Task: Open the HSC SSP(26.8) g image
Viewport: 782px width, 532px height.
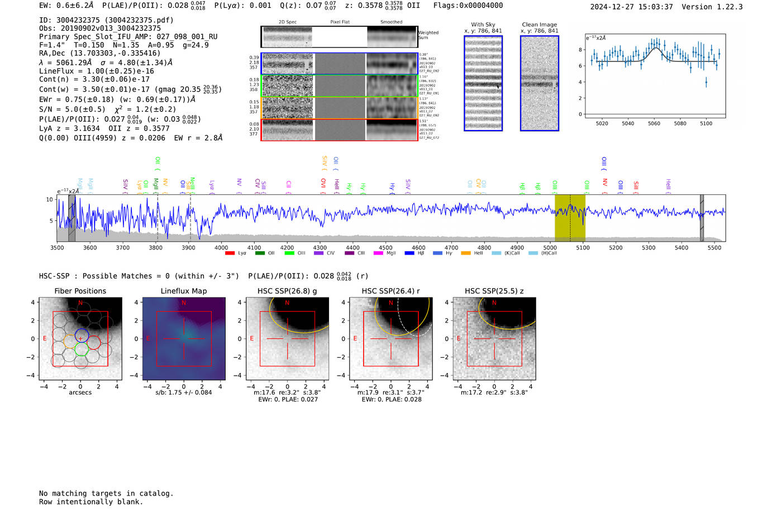Action: [x=287, y=339]
